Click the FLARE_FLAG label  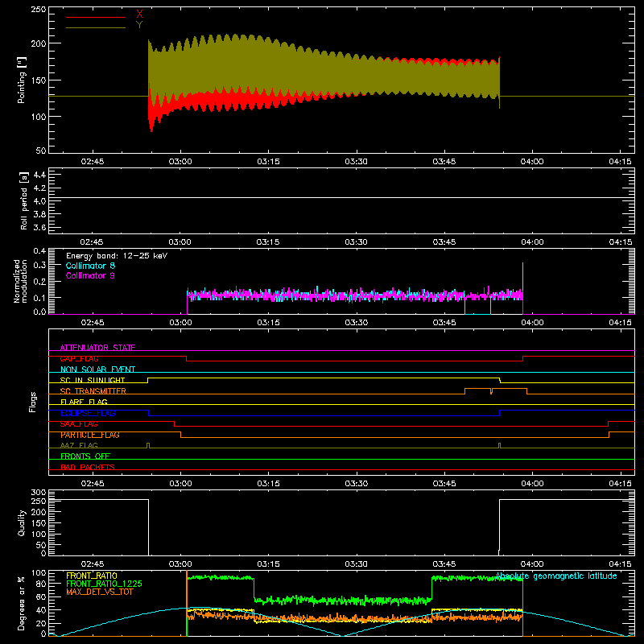(84, 402)
